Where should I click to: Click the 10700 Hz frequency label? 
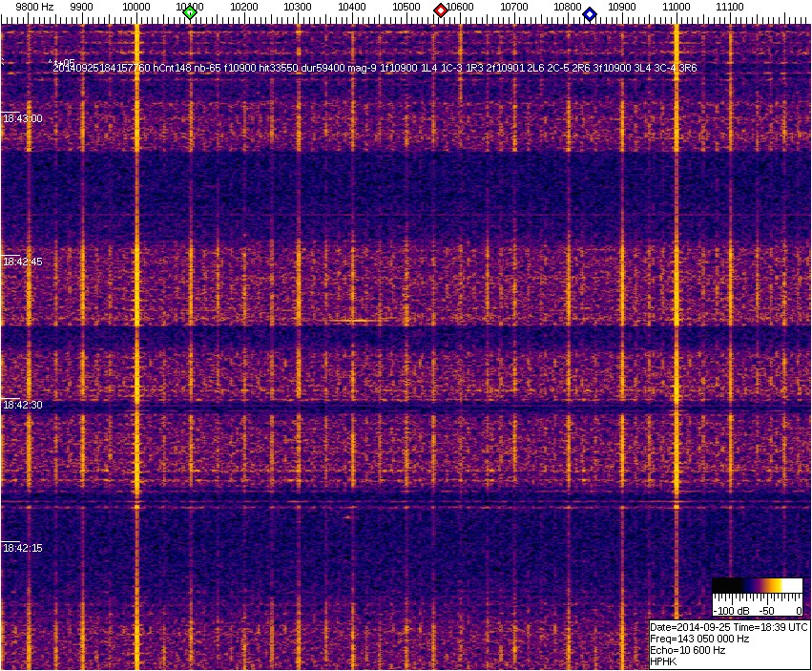(514, 8)
